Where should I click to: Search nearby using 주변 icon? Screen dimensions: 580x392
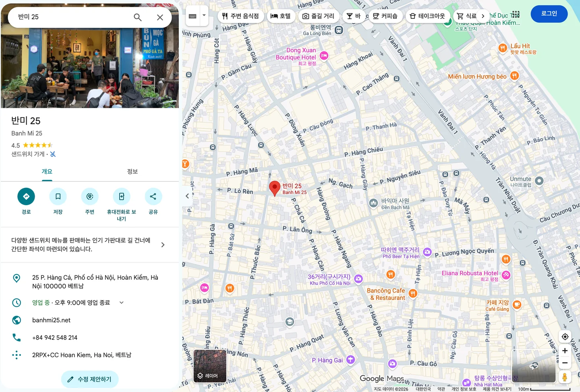tap(90, 196)
